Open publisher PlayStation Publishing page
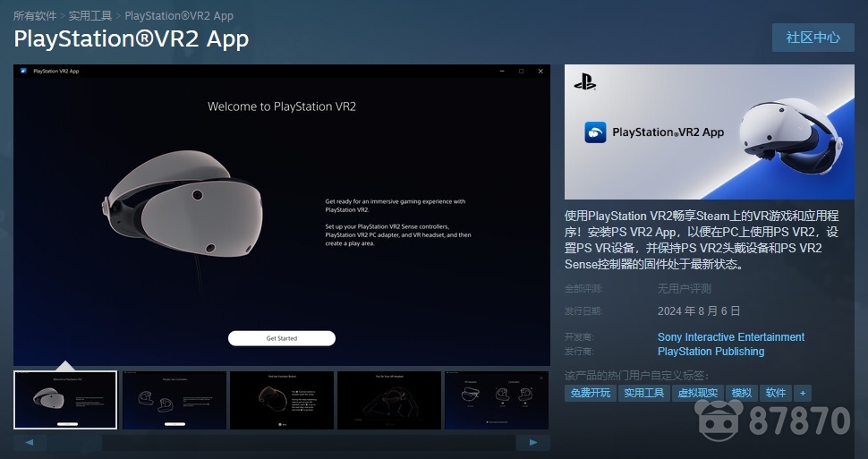 tap(711, 352)
